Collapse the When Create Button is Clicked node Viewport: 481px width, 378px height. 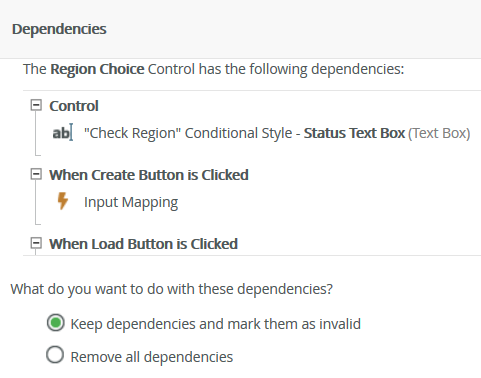[36, 174]
